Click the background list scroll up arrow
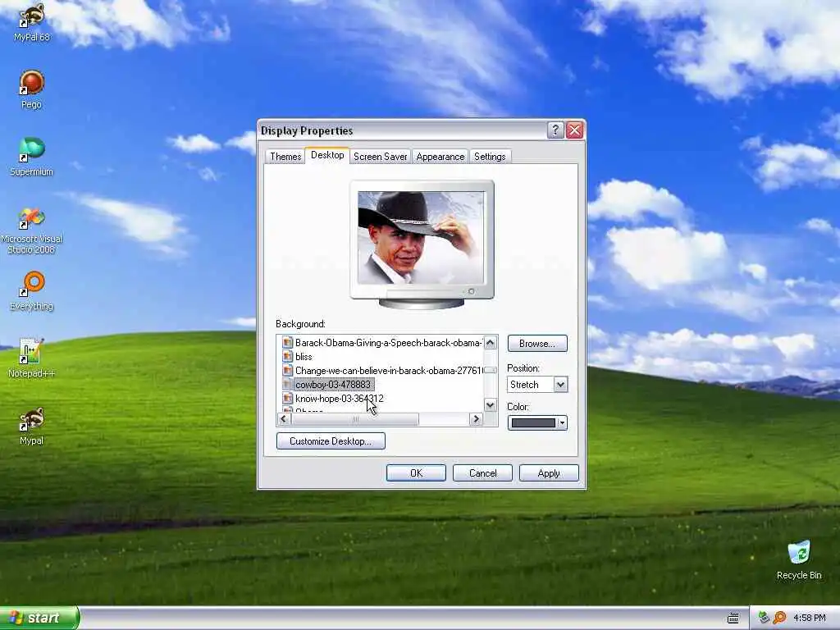The image size is (840, 630). point(491,343)
